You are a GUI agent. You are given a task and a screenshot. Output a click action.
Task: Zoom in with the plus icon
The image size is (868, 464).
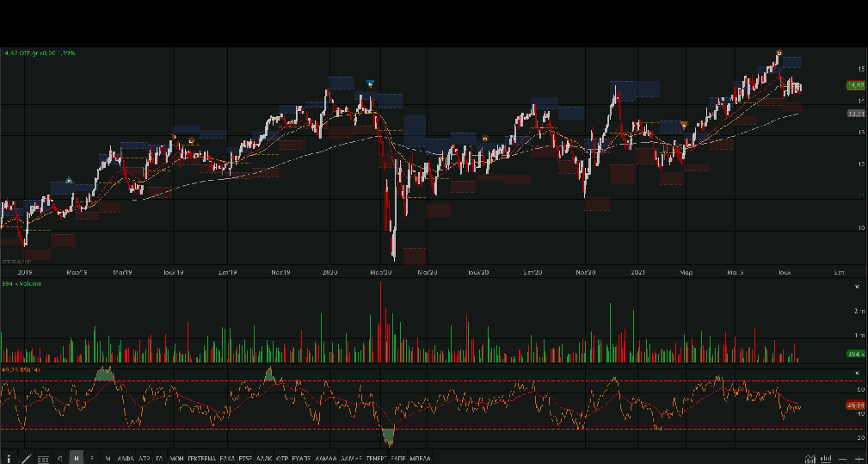point(858,458)
